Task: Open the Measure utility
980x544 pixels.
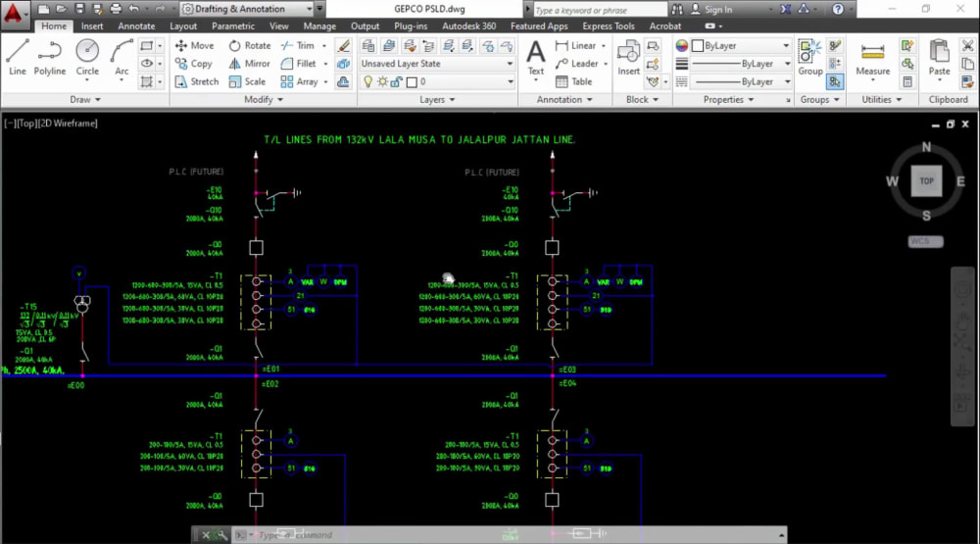Action: click(872, 58)
